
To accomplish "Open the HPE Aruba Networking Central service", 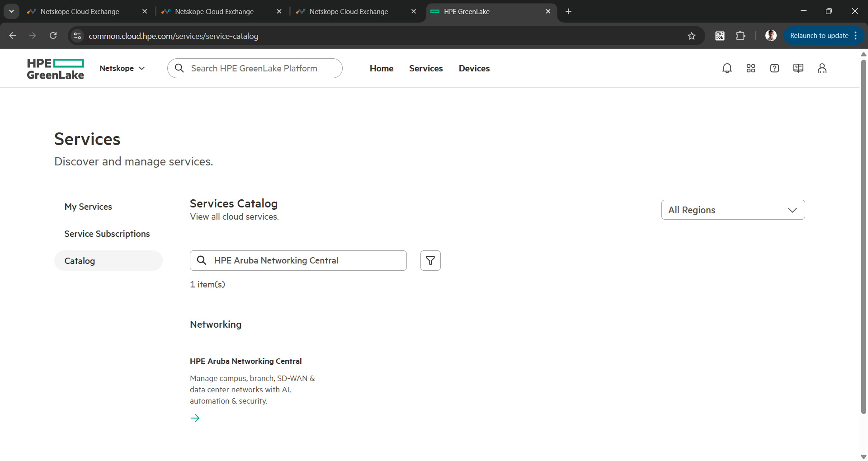I will [x=245, y=361].
